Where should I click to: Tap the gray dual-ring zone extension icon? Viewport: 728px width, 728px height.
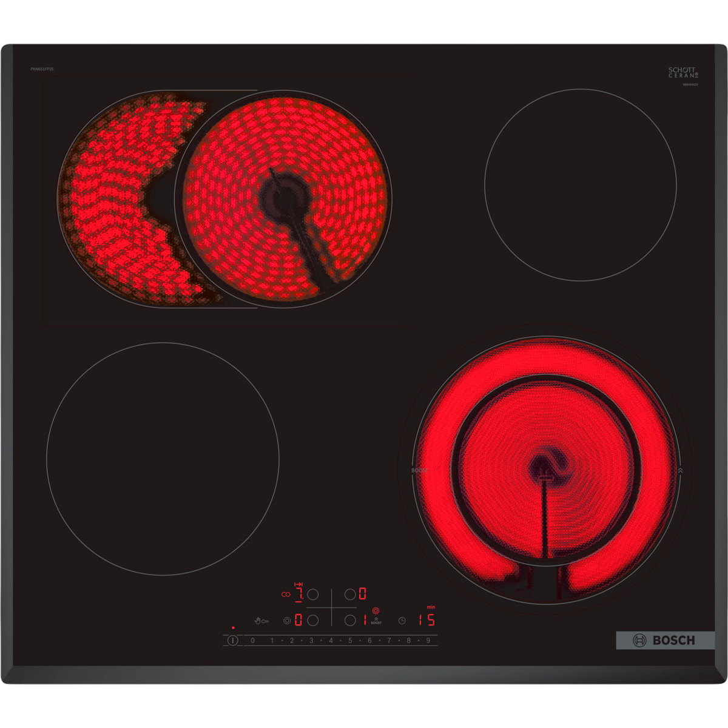[287, 620]
